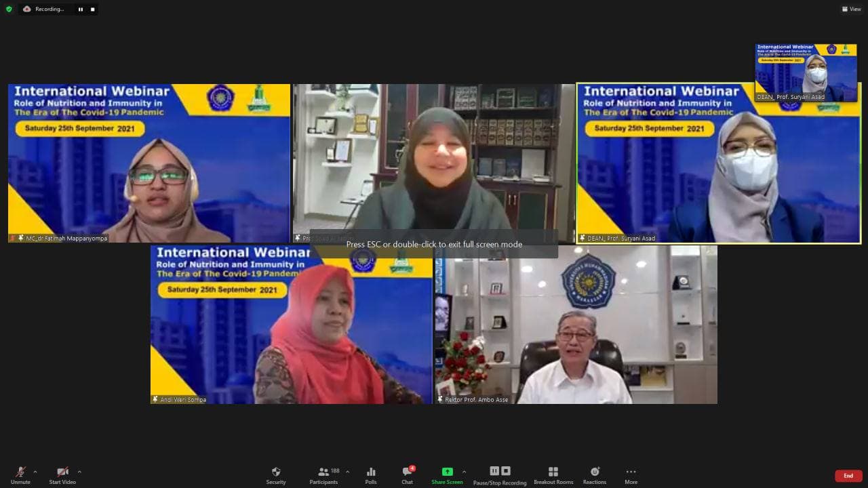Open the Polls window

pyautogui.click(x=371, y=475)
